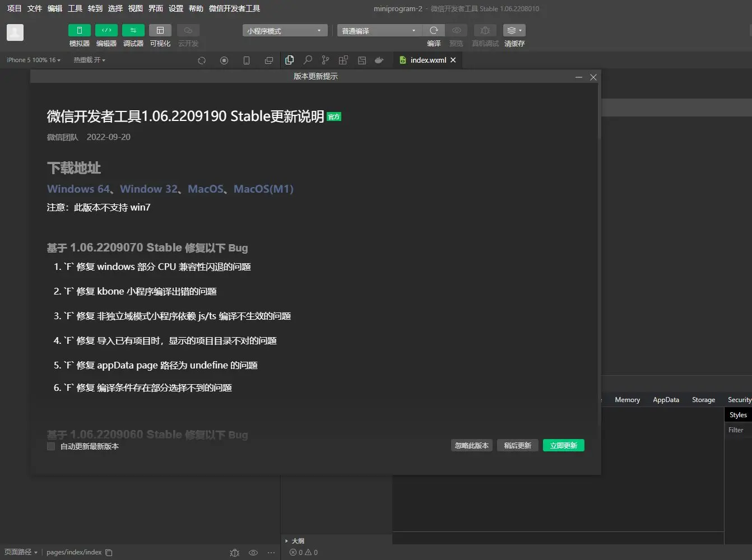Open the 转到 menu

click(95, 8)
